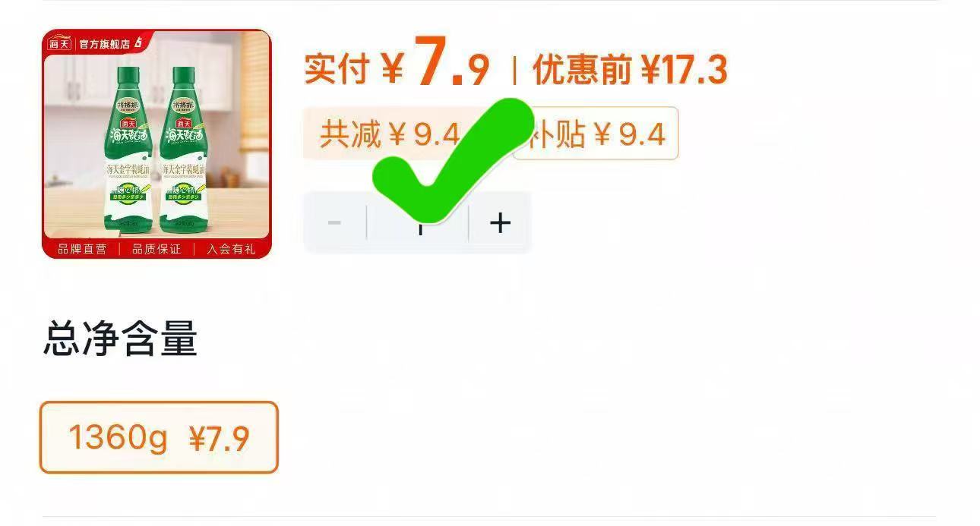Image resolution: width=980 pixels, height=526 pixels.
Task: Click the Haitian brand logo on thumbnail
Action: point(59,43)
